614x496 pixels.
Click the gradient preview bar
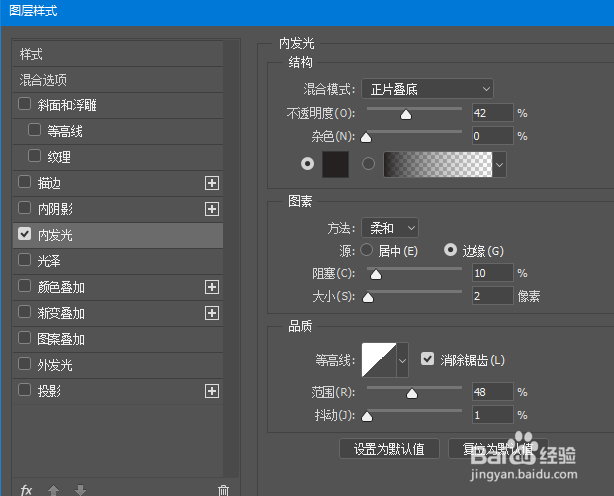[438, 164]
